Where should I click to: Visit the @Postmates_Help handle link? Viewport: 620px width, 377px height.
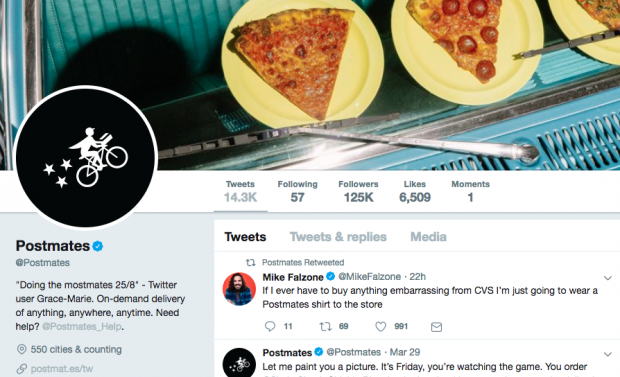click(82, 326)
